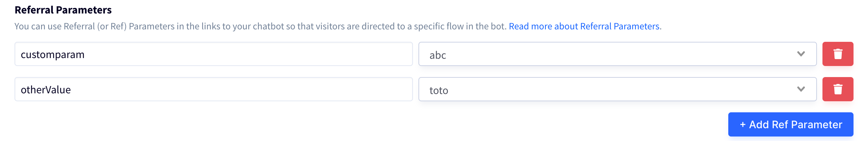Screen dimensions: 868x141
Task: Remove the row with abc using trash icon
Action: click(838, 54)
